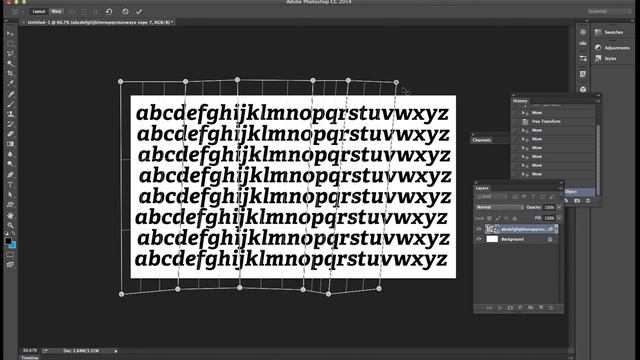Commit the perspective warp with checkmark
This screenshot has width=640, height=360.
(x=139, y=11)
